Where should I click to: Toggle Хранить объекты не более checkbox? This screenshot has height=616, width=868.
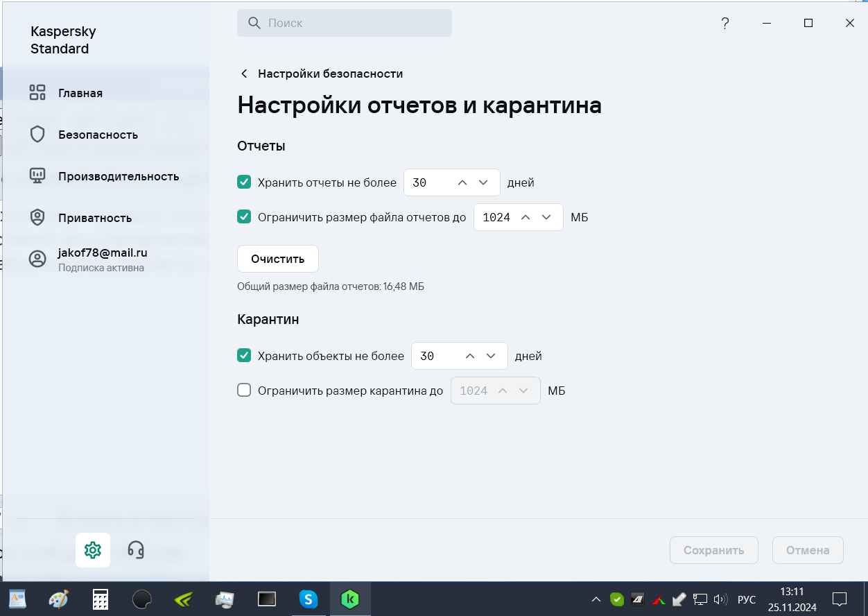point(244,356)
